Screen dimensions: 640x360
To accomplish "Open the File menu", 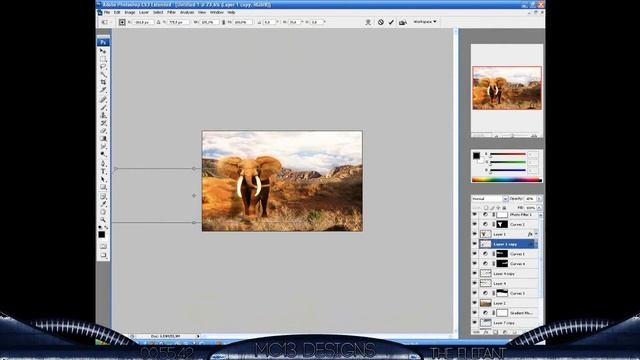I will (107, 13).
